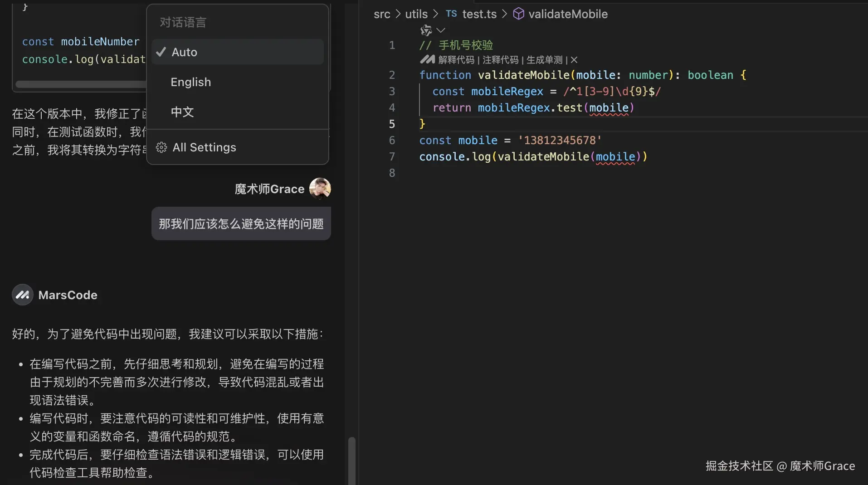
Task: Expand the chevron beside the AI sparkle icon
Action: [440, 30]
